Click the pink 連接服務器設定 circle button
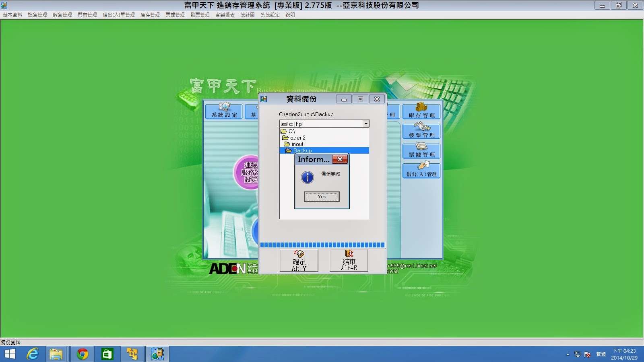This screenshot has width=644, height=362. [x=246, y=172]
